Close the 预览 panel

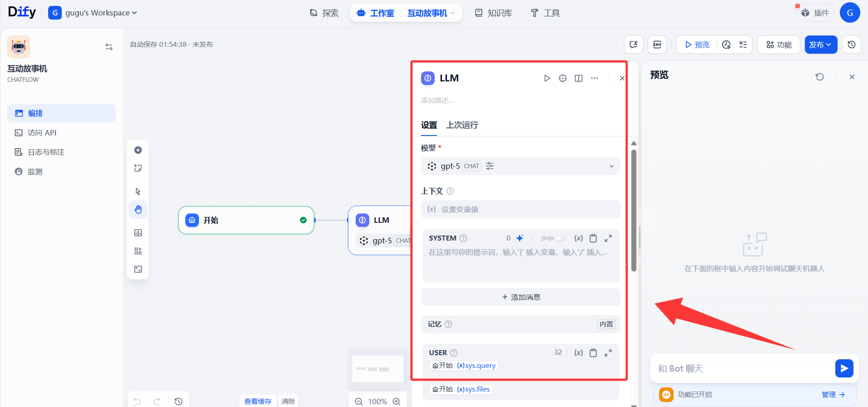pyautogui.click(x=852, y=77)
